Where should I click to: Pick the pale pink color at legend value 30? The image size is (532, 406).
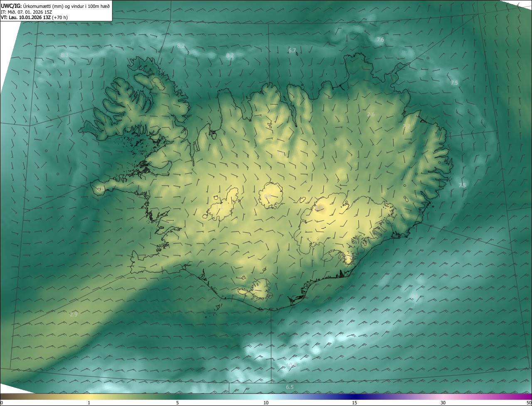(x=443, y=396)
